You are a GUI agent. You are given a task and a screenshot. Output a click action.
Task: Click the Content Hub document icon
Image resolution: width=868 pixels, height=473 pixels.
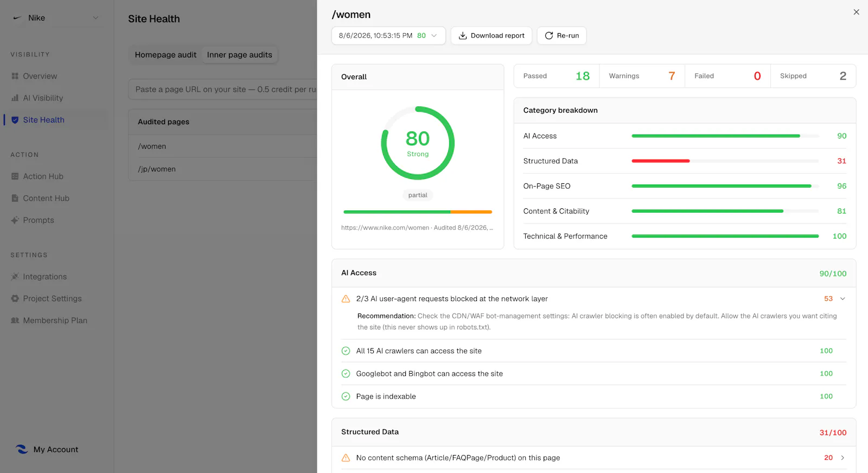coord(15,199)
